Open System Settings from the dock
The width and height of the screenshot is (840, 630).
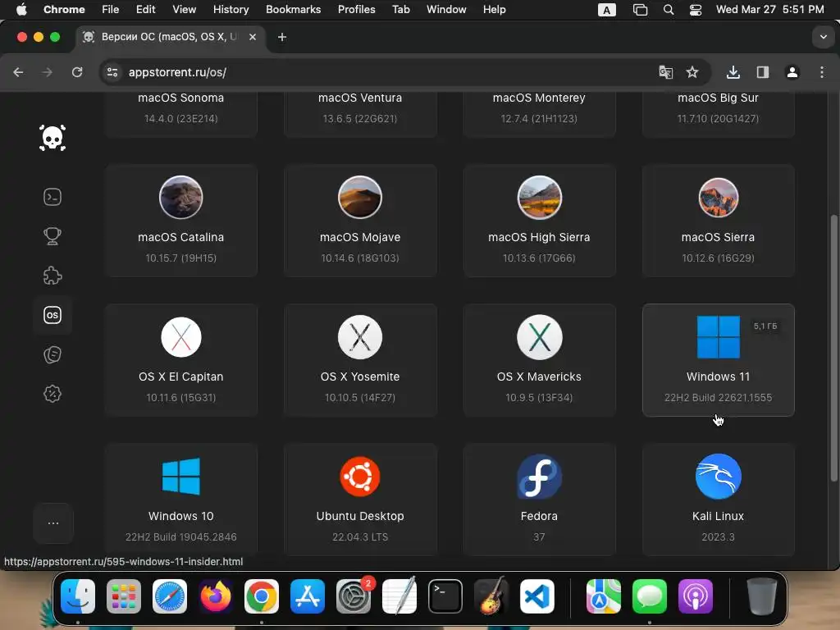(354, 596)
